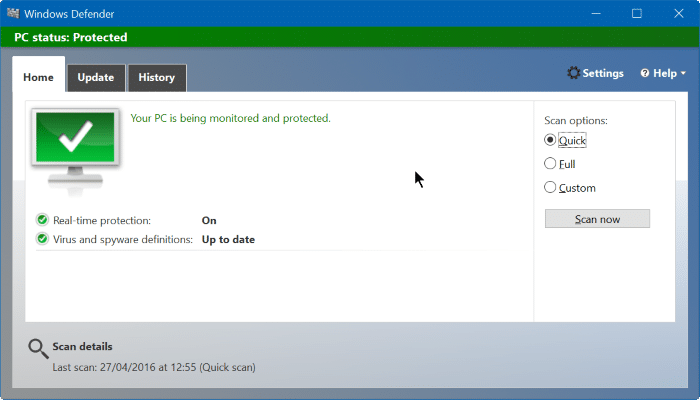Click the 'Scan details' heading
The height and width of the screenshot is (400, 700).
pos(82,346)
